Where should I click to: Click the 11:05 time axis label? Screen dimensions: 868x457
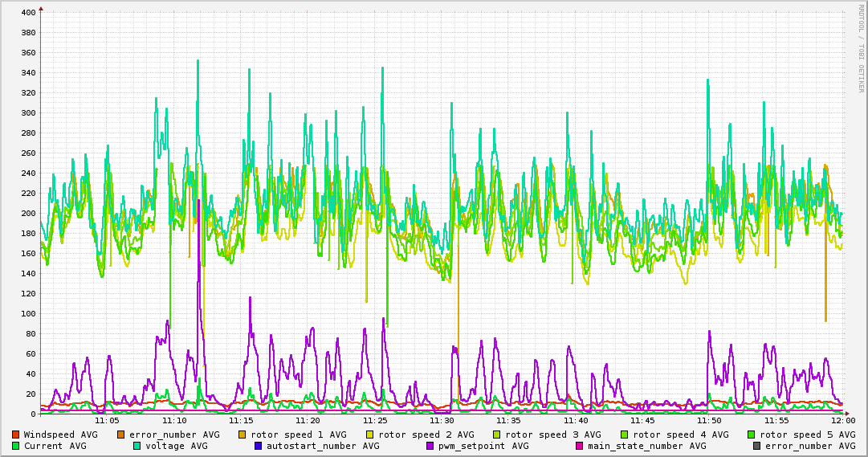(x=107, y=421)
